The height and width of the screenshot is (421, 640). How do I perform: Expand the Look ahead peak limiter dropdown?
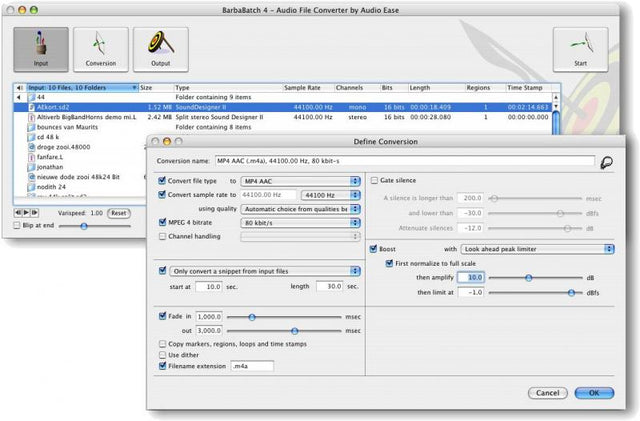click(538, 249)
